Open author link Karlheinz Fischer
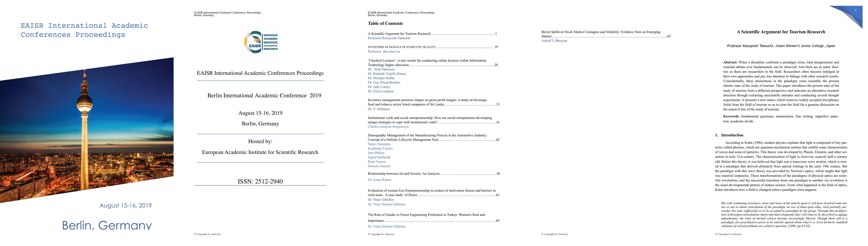 click(x=380, y=148)
